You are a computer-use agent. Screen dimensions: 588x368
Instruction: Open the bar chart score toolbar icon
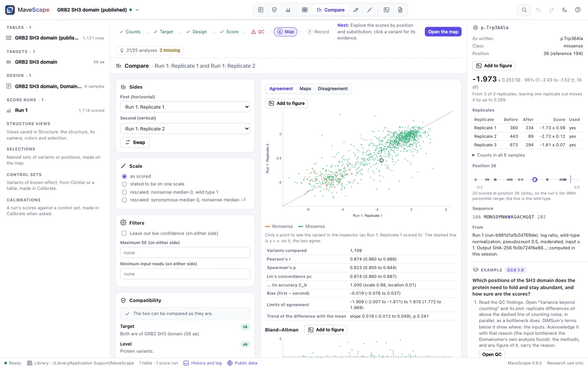[x=288, y=10]
